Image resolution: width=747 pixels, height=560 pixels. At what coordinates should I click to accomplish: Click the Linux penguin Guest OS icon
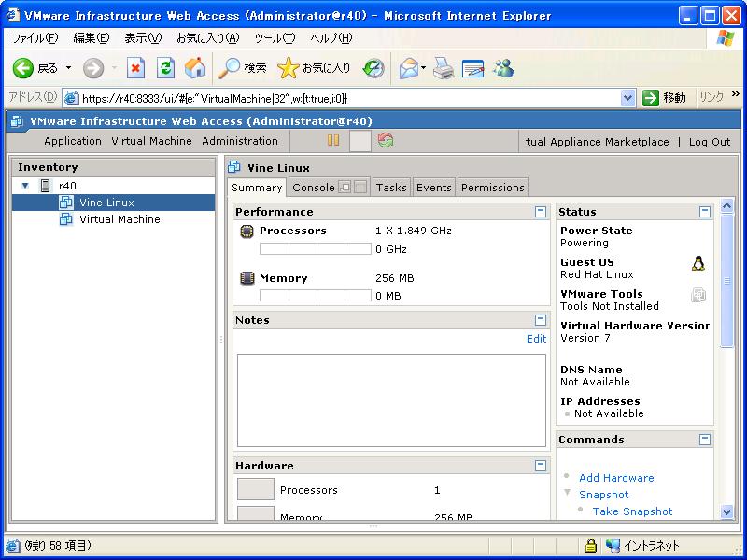[x=698, y=263]
